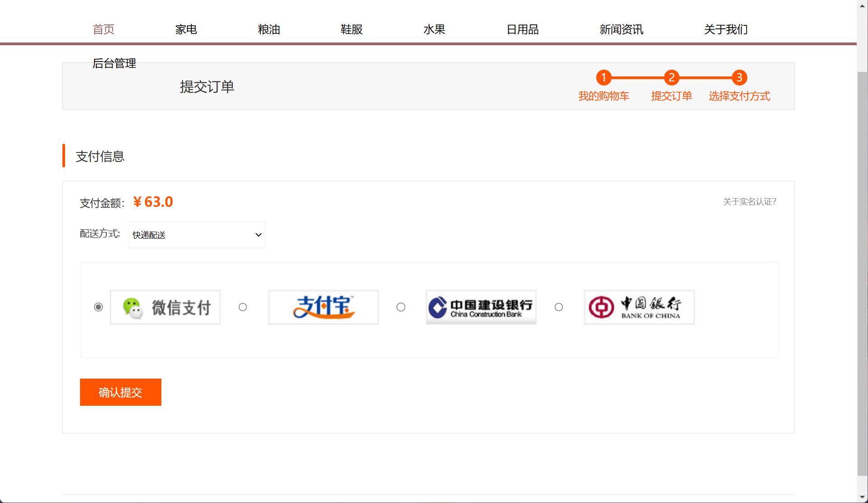Select the WeChat Pay radio button
Viewport: 868px width, 503px height.
(99, 307)
